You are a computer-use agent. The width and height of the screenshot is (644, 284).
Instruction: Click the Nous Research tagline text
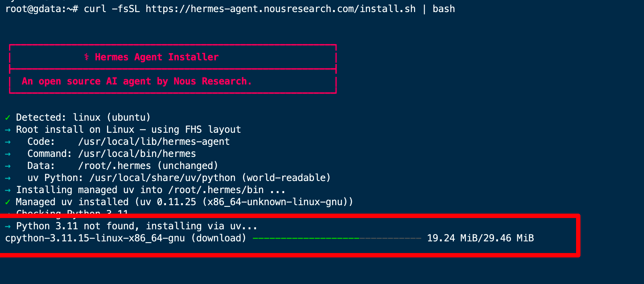click(137, 81)
